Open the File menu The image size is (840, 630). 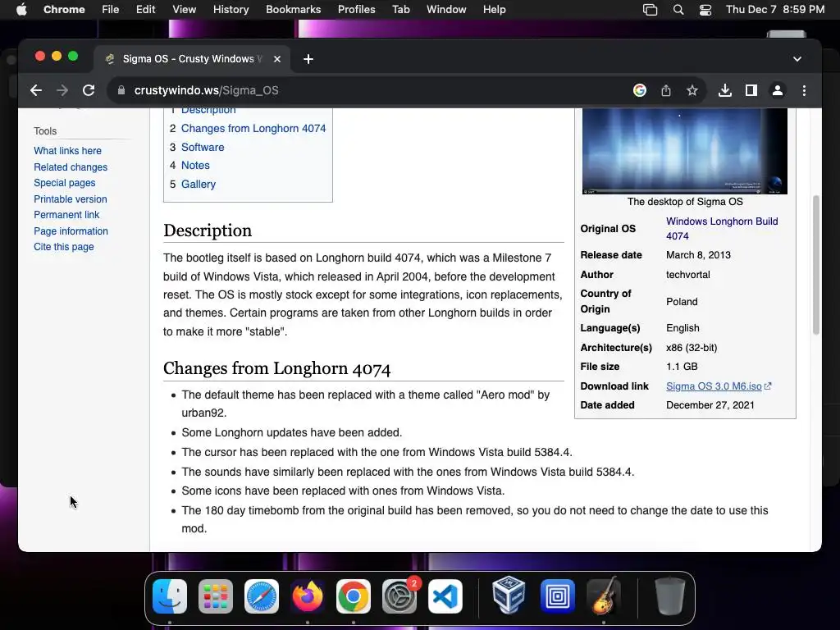(111, 10)
